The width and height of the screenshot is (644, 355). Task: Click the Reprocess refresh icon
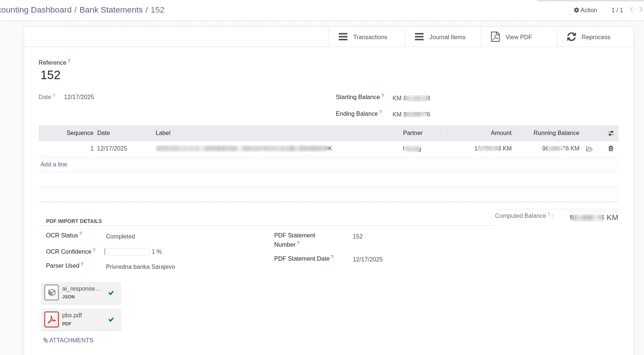click(x=571, y=37)
